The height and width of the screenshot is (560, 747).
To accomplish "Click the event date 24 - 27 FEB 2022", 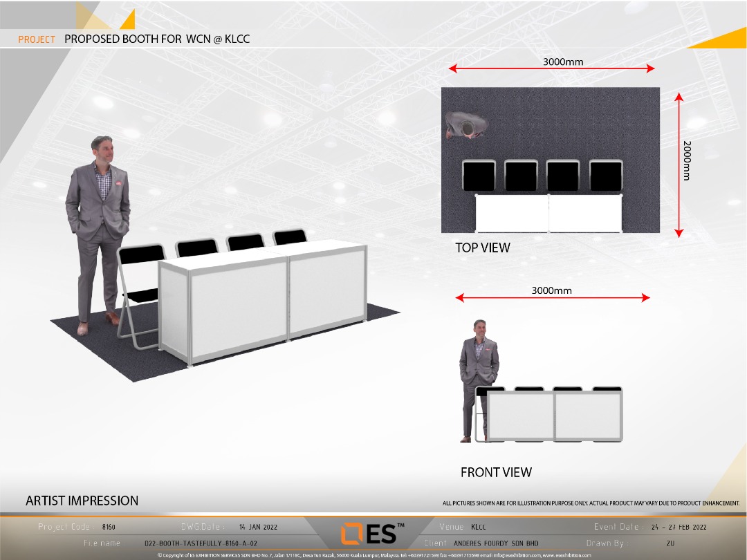I will pos(679,527).
